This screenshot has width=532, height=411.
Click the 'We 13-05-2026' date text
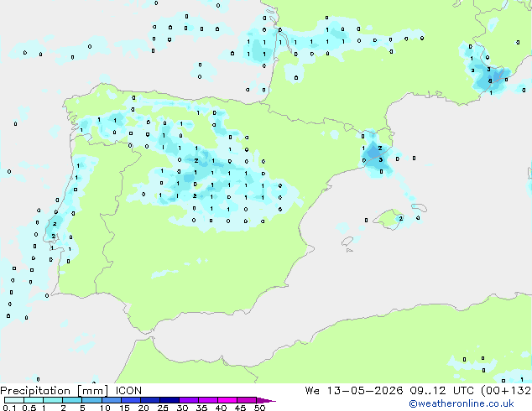point(354,391)
